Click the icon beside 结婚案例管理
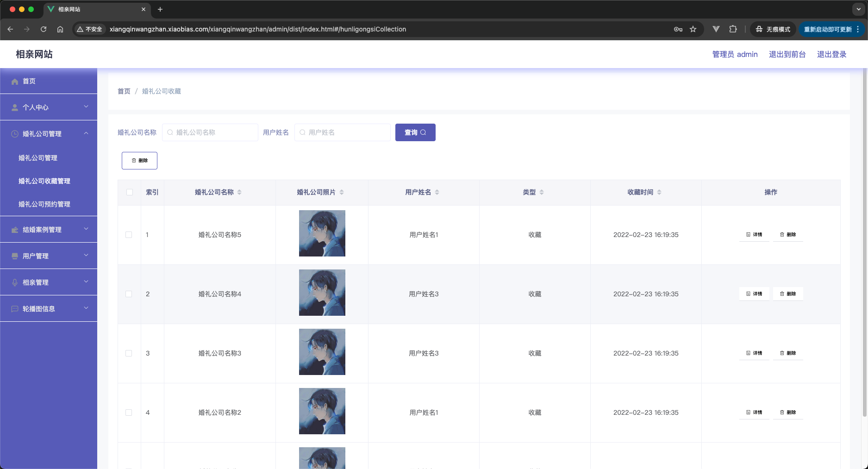Image resolution: width=868 pixels, height=469 pixels. tap(15, 230)
